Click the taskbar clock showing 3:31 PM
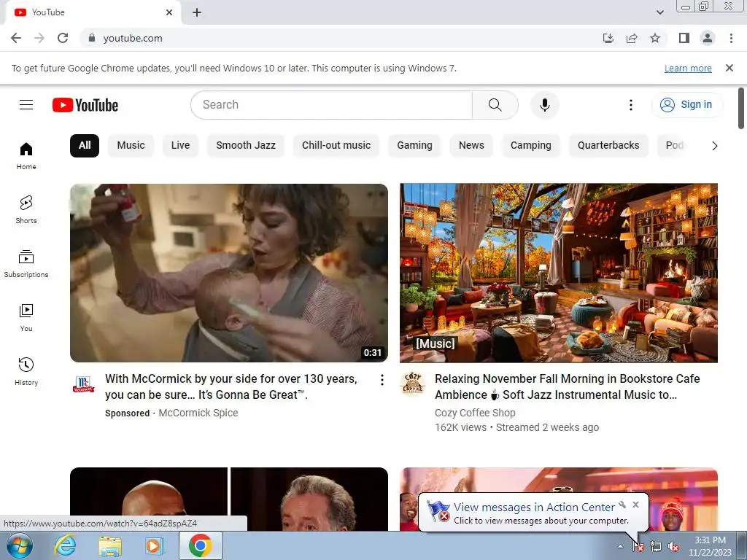The height and width of the screenshot is (560, 747). pos(710,546)
